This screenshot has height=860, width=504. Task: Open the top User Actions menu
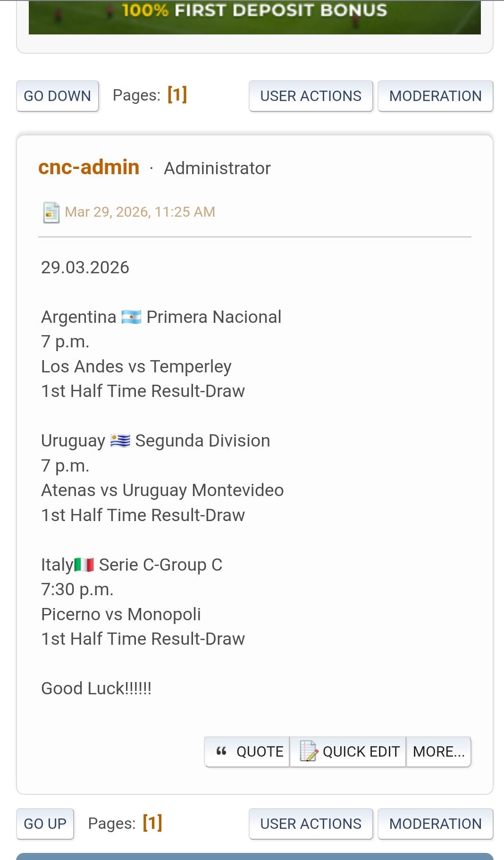point(311,96)
